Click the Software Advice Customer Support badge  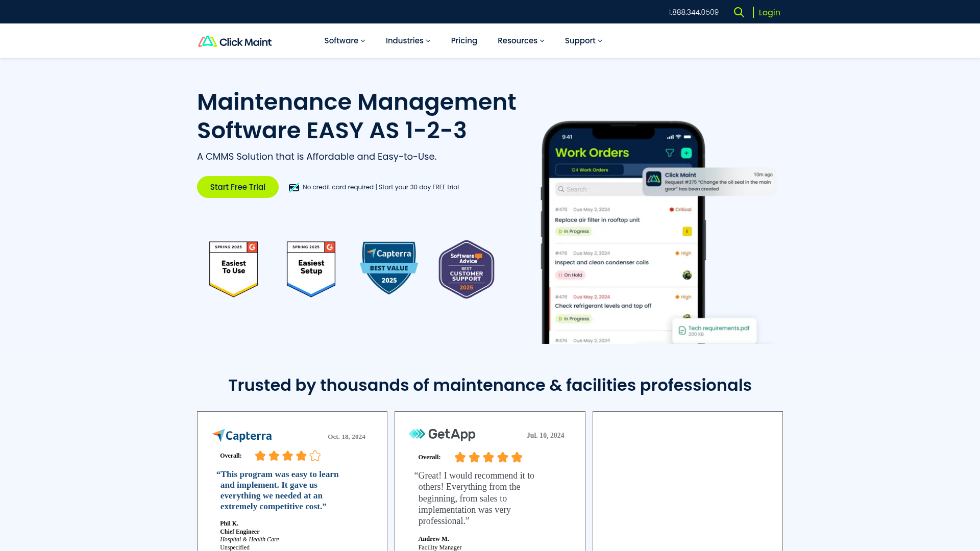point(465,269)
